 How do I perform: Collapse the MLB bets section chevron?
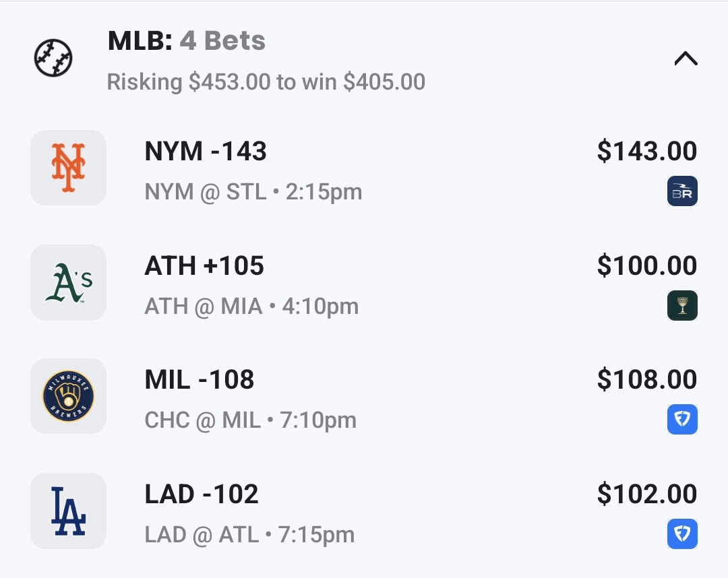click(686, 59)
